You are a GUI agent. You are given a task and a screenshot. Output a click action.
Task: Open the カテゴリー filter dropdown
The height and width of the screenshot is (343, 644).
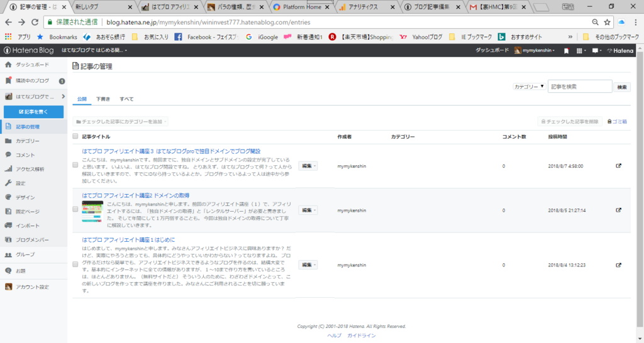point(529,87)
